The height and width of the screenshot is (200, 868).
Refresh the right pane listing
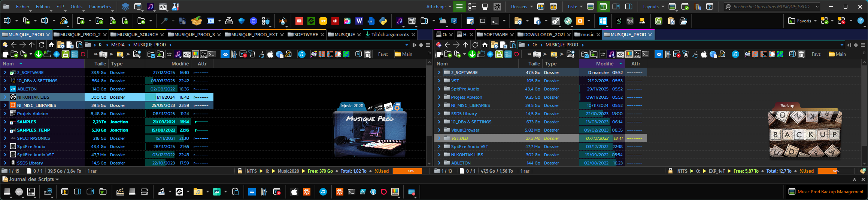(x=475, y=45)
